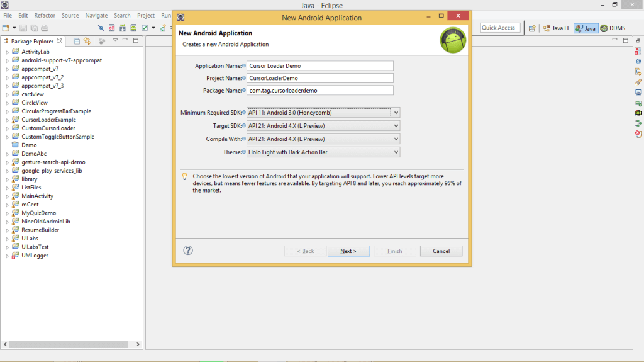Viewport: 644px width, 362px height.
Task: Toggle Link with Editor in Package Explorer
Action: point(87,41)
